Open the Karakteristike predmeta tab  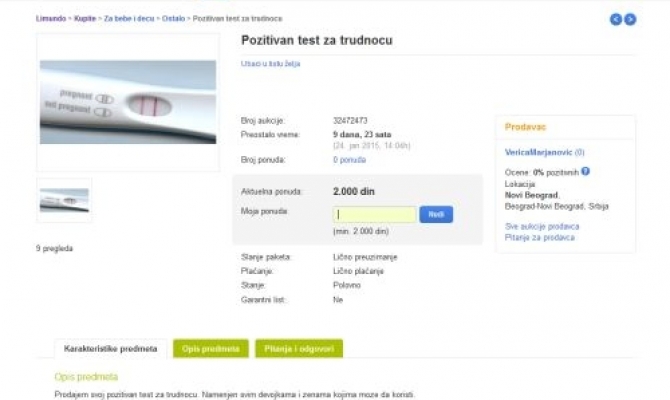110,348
